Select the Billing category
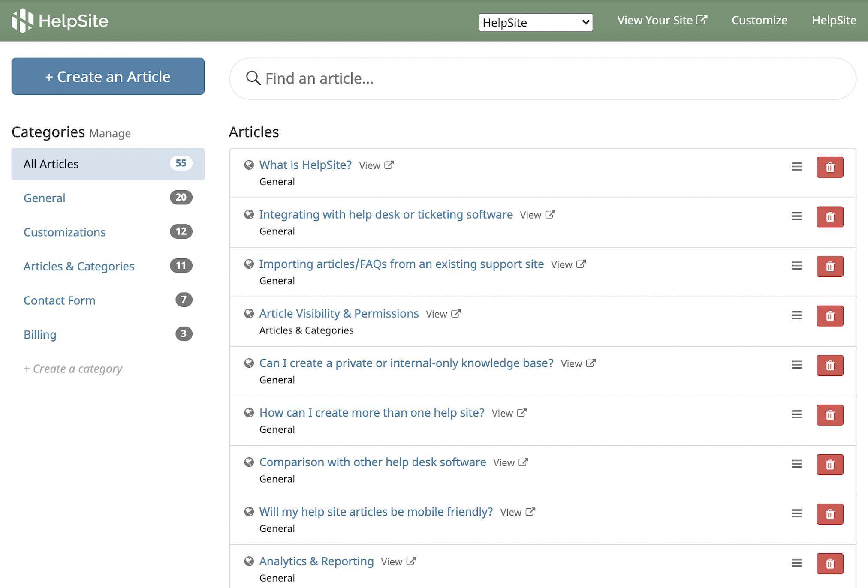Viewport: 868px width, 588px height. click(x=40, y=334)
